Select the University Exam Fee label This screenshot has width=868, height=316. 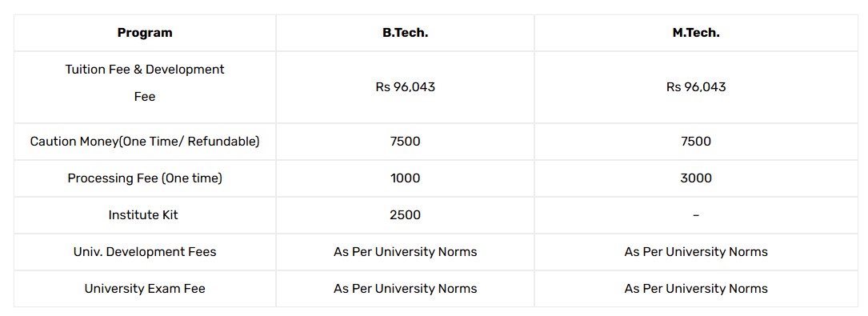point(145,289)
